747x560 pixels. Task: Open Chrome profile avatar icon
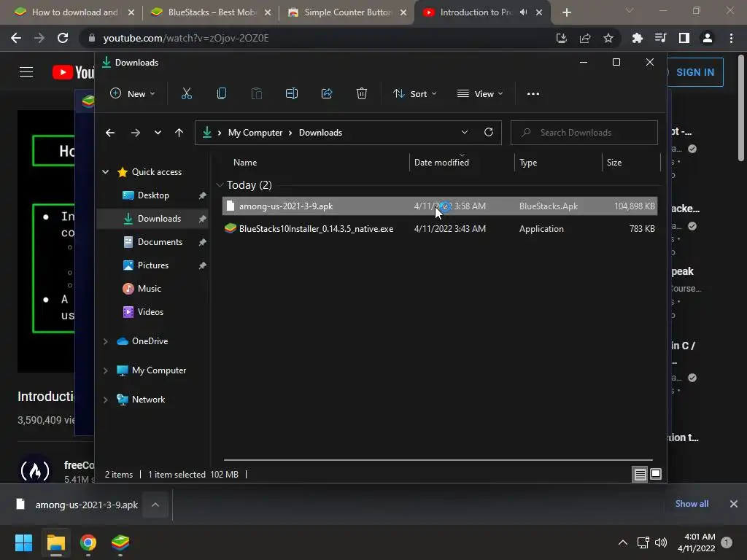coord(708,38)
